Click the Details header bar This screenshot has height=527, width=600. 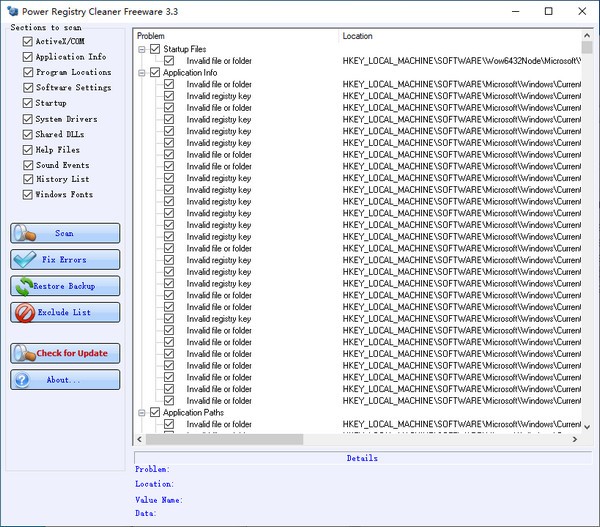pos(362,458)
